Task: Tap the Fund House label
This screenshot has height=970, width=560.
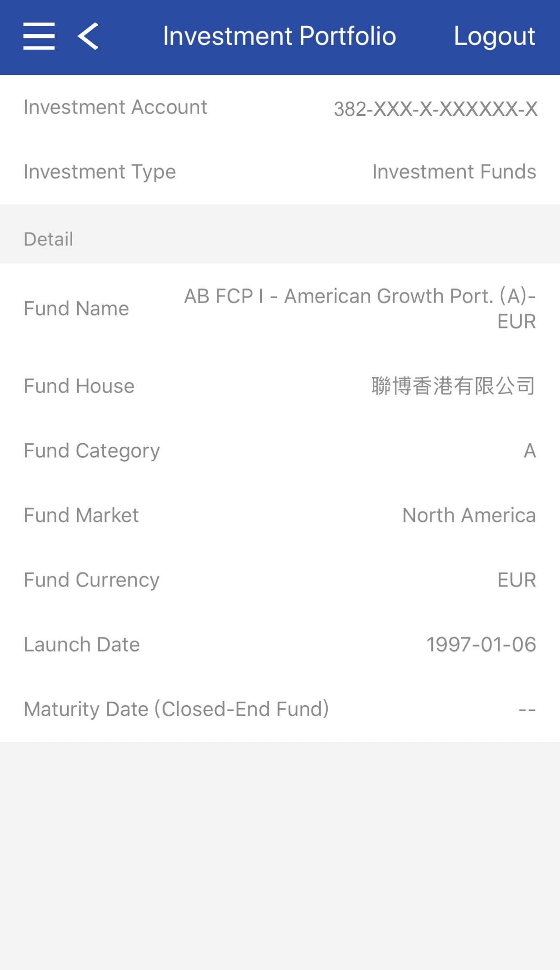Action: (79, 386)
